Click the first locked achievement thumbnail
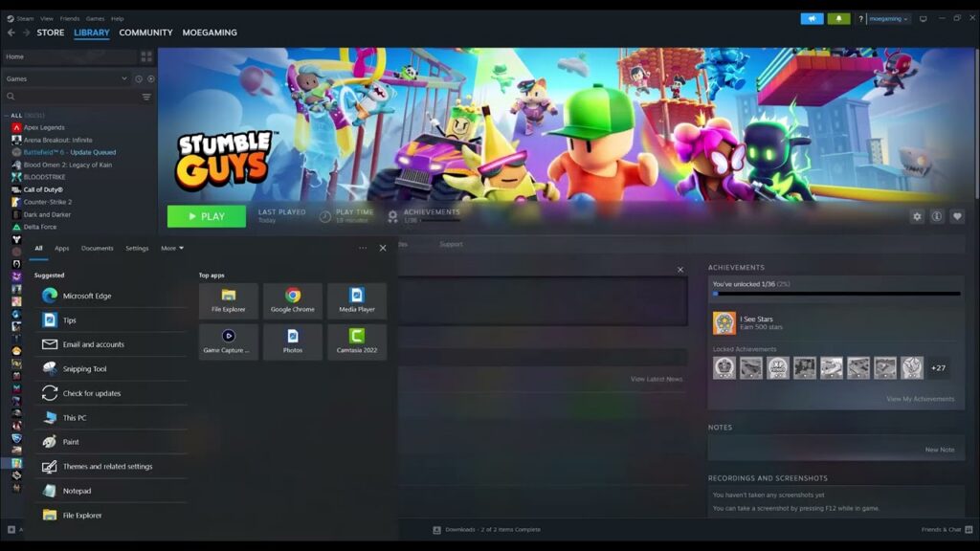The image size is (980, 551). point(724,368)
